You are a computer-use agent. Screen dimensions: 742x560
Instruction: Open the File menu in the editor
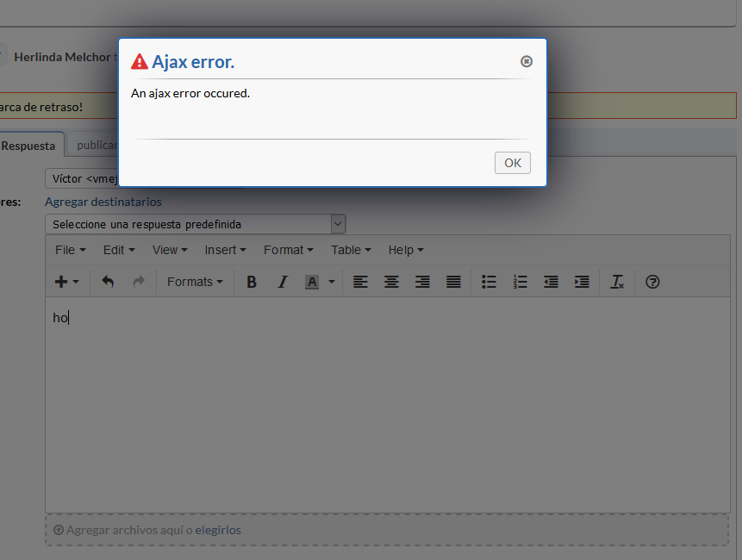coord(70,250)
